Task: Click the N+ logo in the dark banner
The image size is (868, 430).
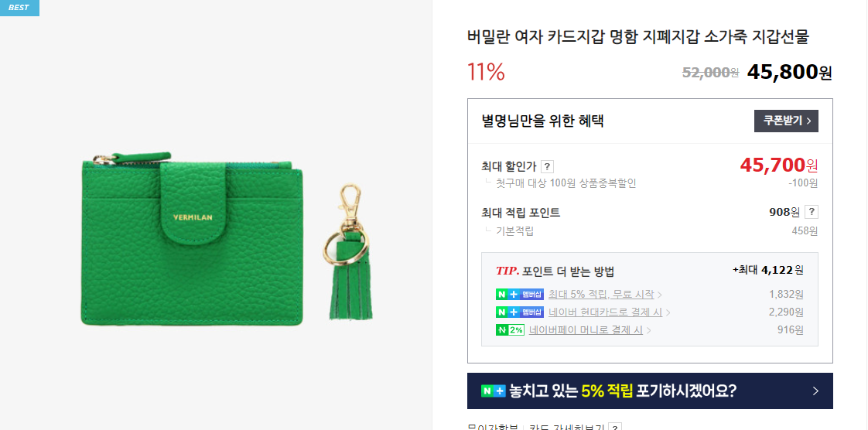Action: point(494,391)
